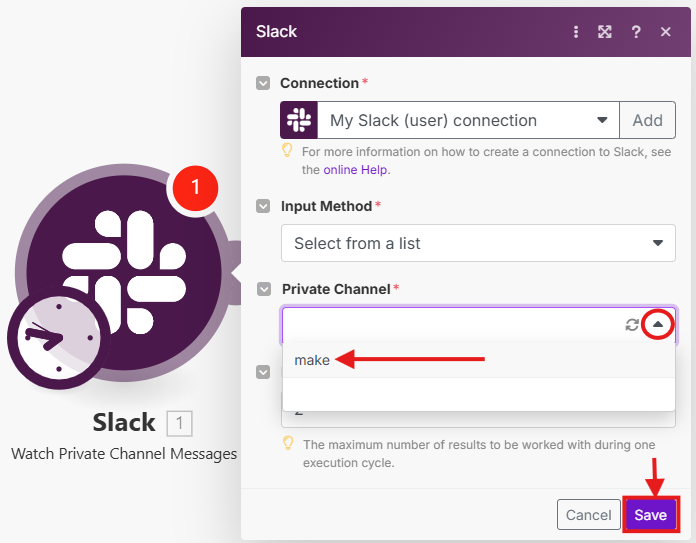This screenshot has height=543, width=696.
Task: Open the three-dot options menu in Slack header
Action: tap(576, 32)
